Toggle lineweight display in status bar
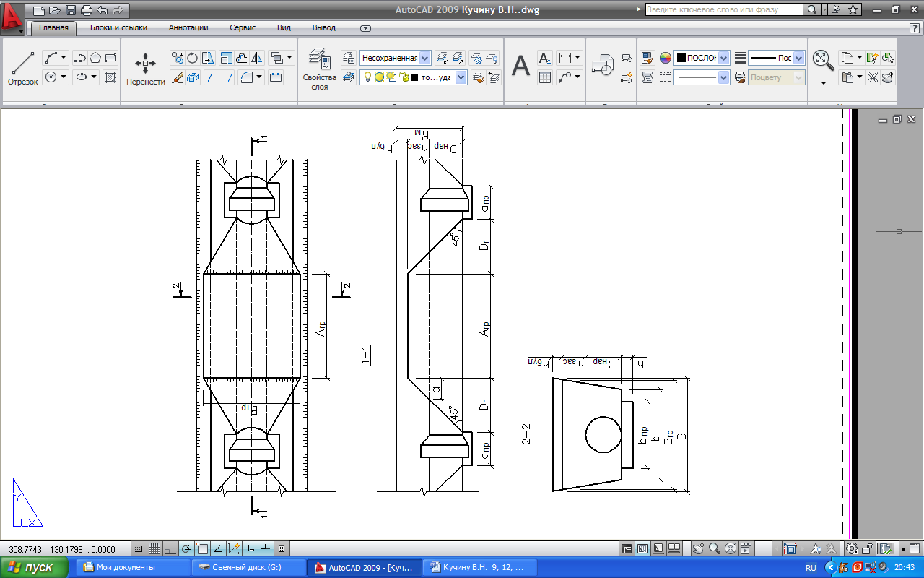This screenshot has height=578, width=924. coord(266,548)
